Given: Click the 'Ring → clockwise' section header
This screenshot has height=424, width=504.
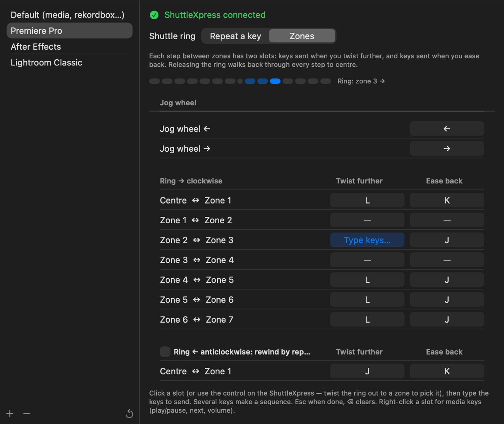Looking at the screenshot, I should (191, 181).
